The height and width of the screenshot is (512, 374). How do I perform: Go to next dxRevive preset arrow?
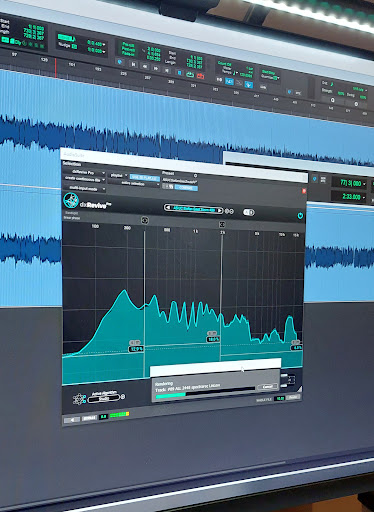tap(219, 210)
